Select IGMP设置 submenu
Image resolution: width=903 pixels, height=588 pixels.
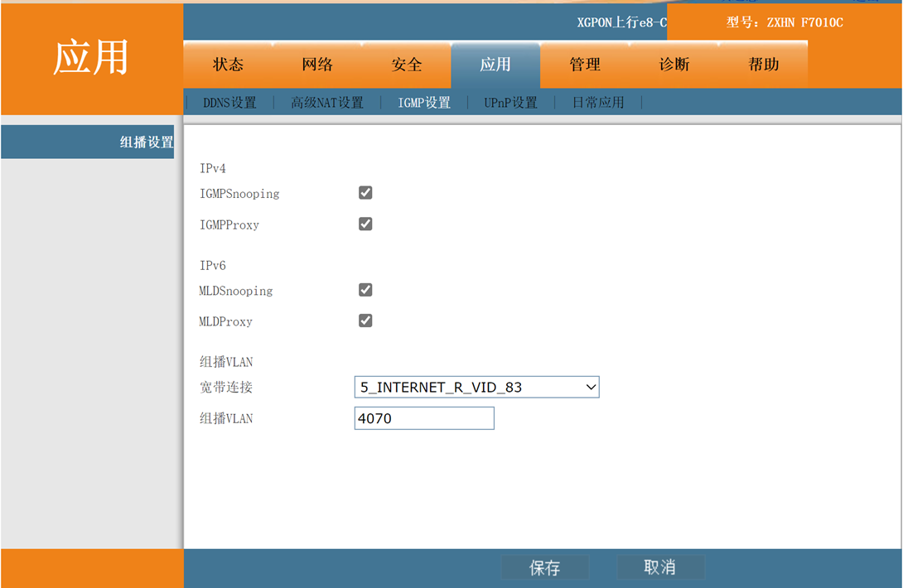click(424, 103)
